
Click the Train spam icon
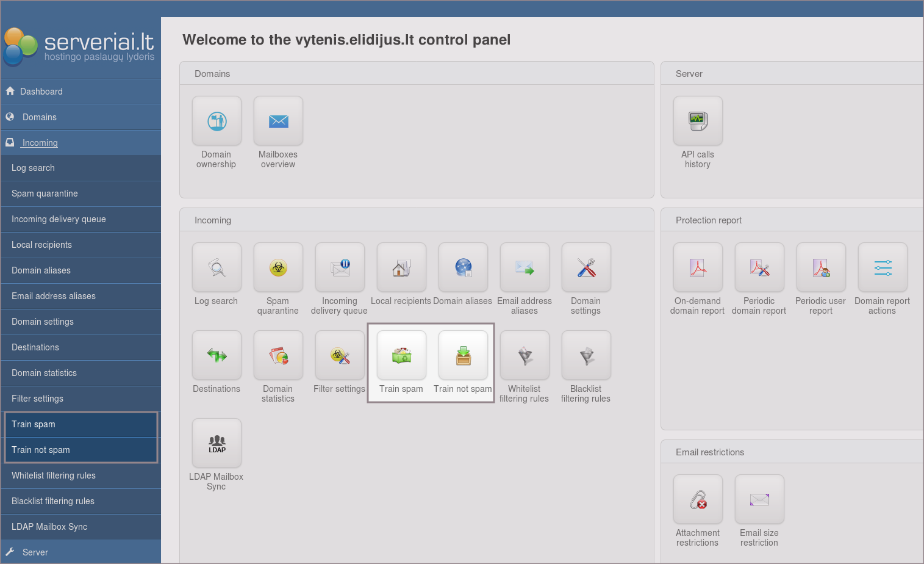401,355
